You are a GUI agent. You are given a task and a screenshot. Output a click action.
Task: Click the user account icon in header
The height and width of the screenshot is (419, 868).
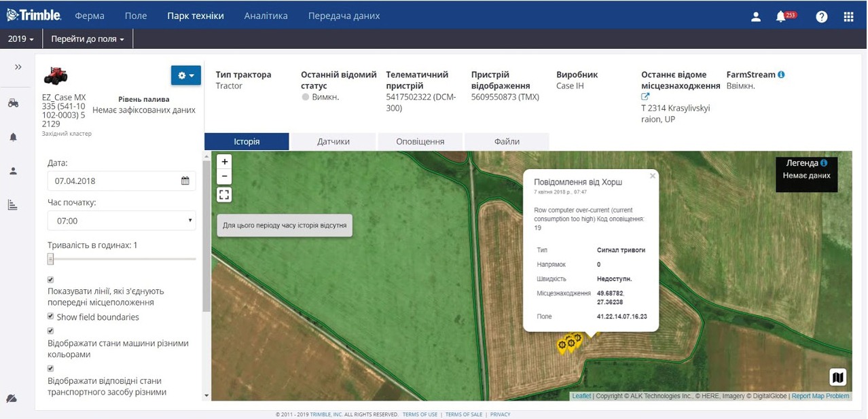pyautogui.click(x=755, y=17)
